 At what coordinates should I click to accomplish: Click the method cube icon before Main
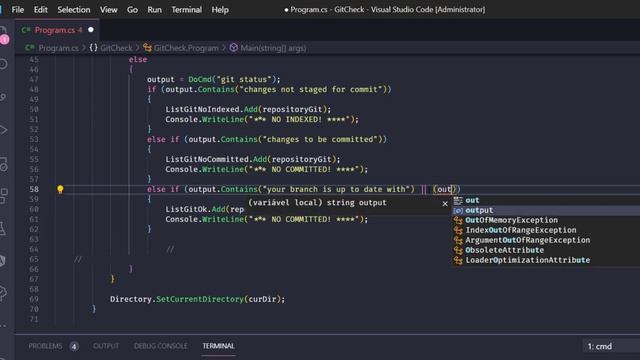tap(233, 48)
